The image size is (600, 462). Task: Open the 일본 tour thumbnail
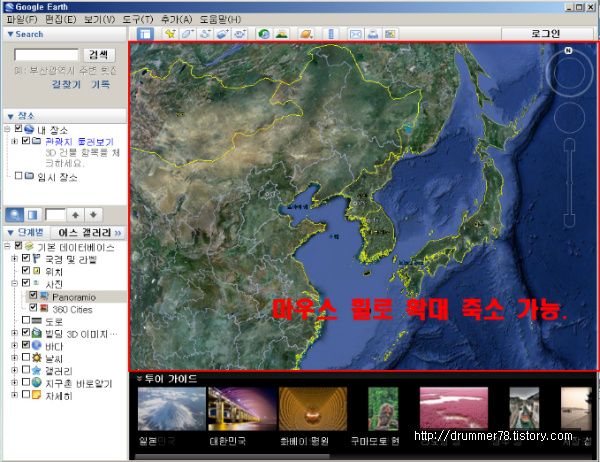click(171, 408)
